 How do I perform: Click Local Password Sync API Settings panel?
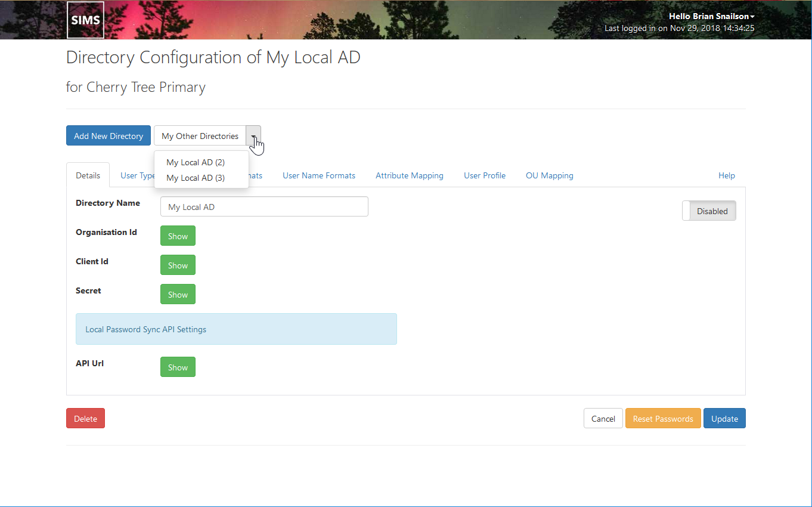[x=236, y=329]
